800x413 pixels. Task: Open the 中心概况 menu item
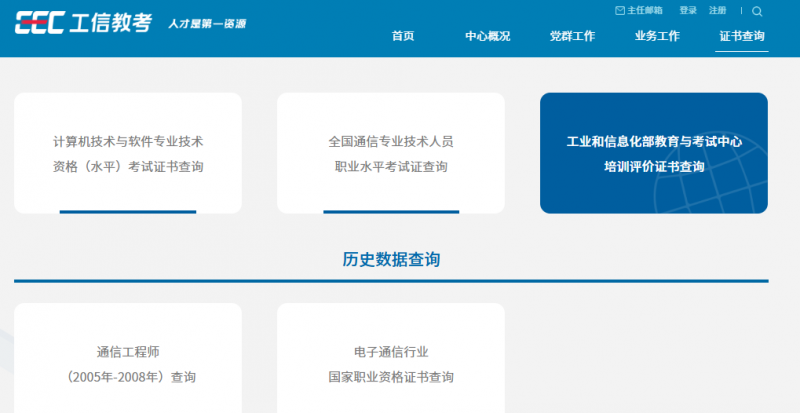tap(488, 36)
